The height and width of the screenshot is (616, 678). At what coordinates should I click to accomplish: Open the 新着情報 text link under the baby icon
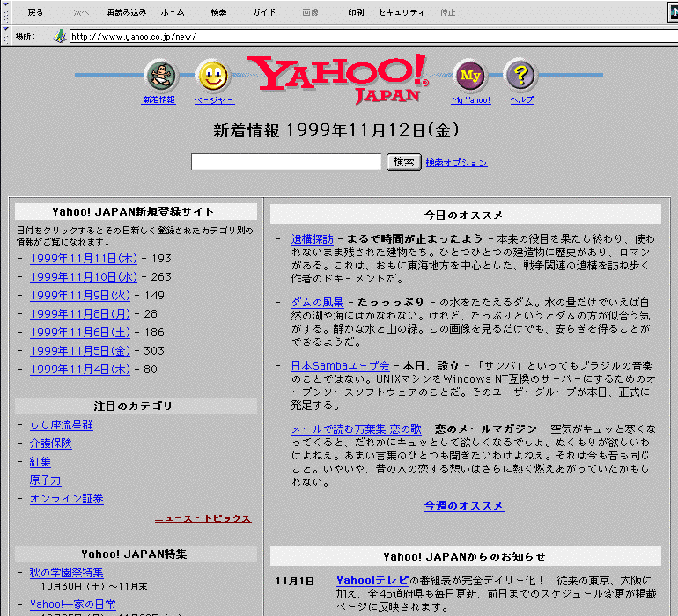click(x=158, y=99)
